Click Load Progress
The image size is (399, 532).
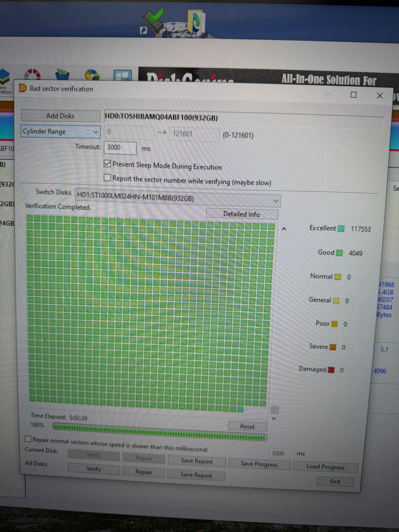pyautogui.click(x=325, y=467)
